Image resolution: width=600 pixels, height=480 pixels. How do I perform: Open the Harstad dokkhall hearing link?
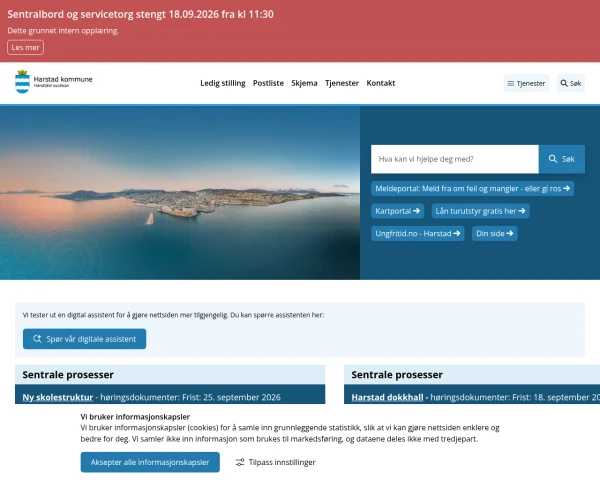pyautogui.click(x=387, y=397)
